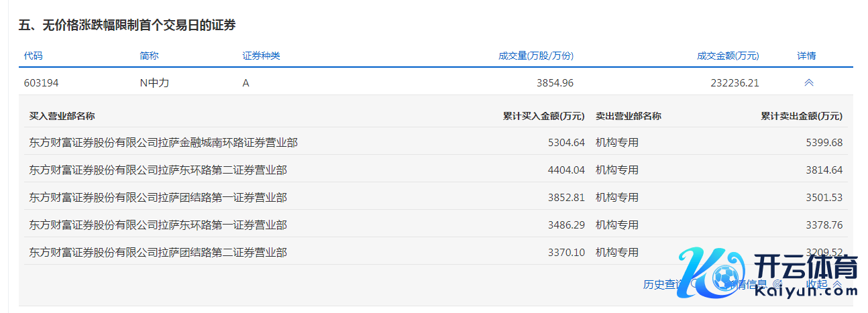Select the 代码 column header
Image resolution: width=868 pixels, height=313 pixels.
click(33, 56)
